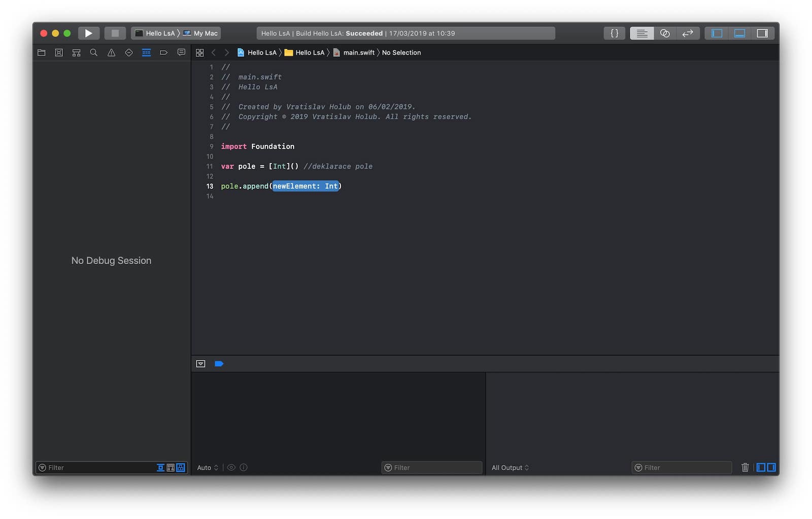Open the Report navigator speech bubble icon
The width and height of the screenshot is (812, 519).
coord(181,53)
